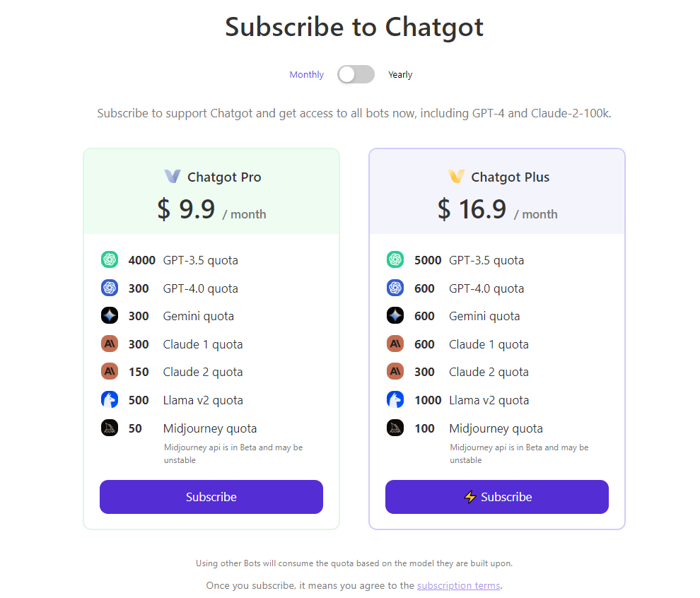700x598 pixels.
Task: Select the Monthly billing label
Action: click(x=306, y=75)
